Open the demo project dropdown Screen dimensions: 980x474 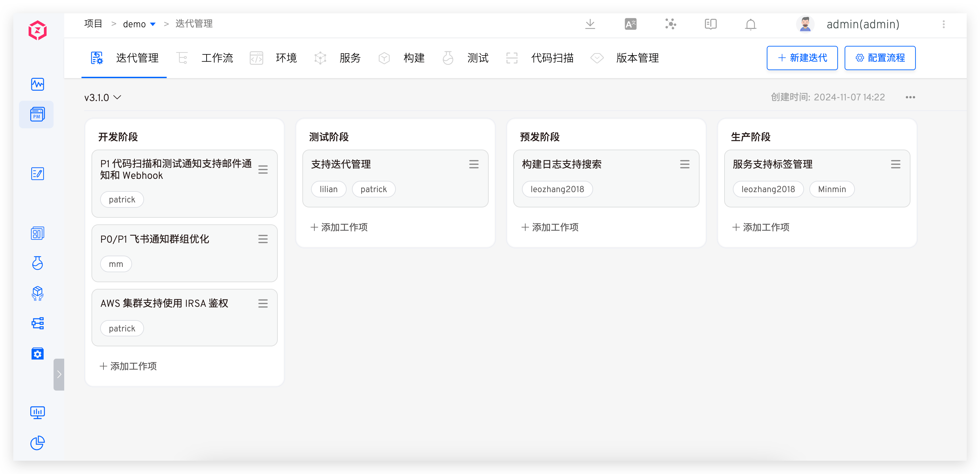(139, 24)
